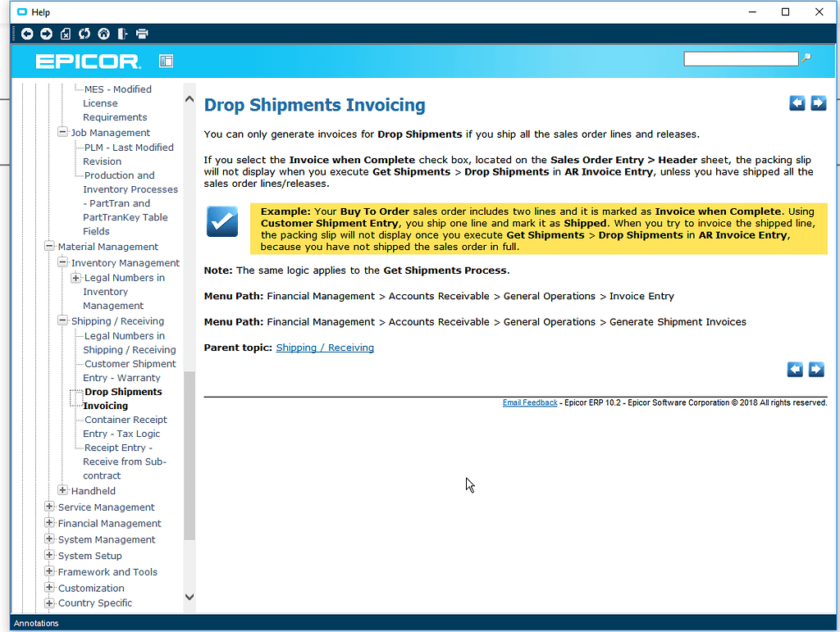Click the Back navigation arrow in the toolbar
Screen dimensions: 840x632
coord(27,34)
